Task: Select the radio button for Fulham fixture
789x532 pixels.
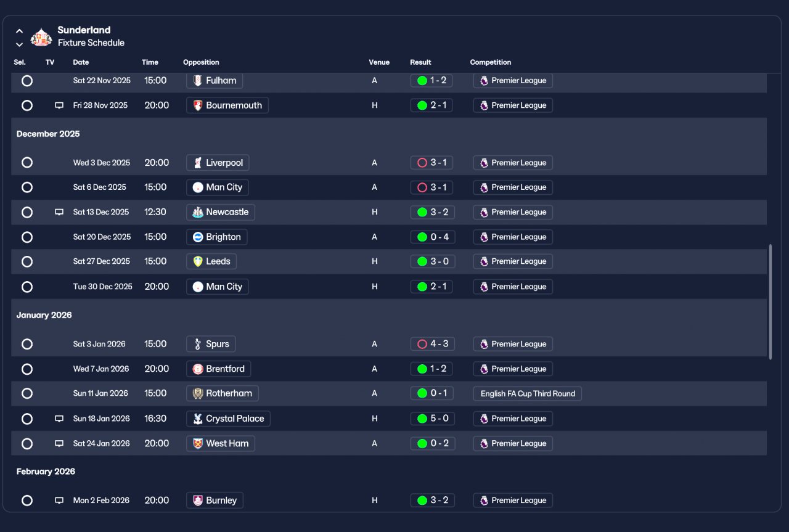Action: coord(27,81)
